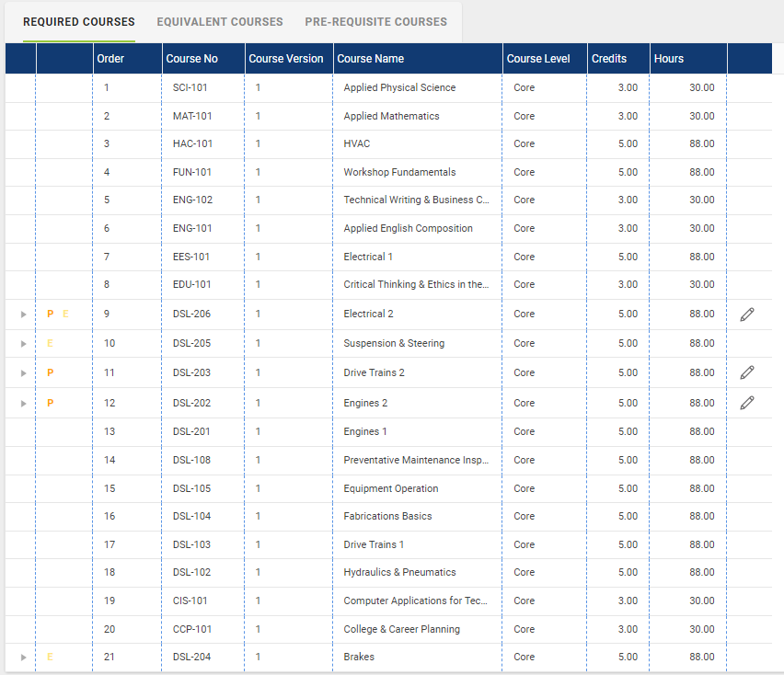
Task: Click the E marker on the DSL-205 row
Action: (x=50, y=343)
